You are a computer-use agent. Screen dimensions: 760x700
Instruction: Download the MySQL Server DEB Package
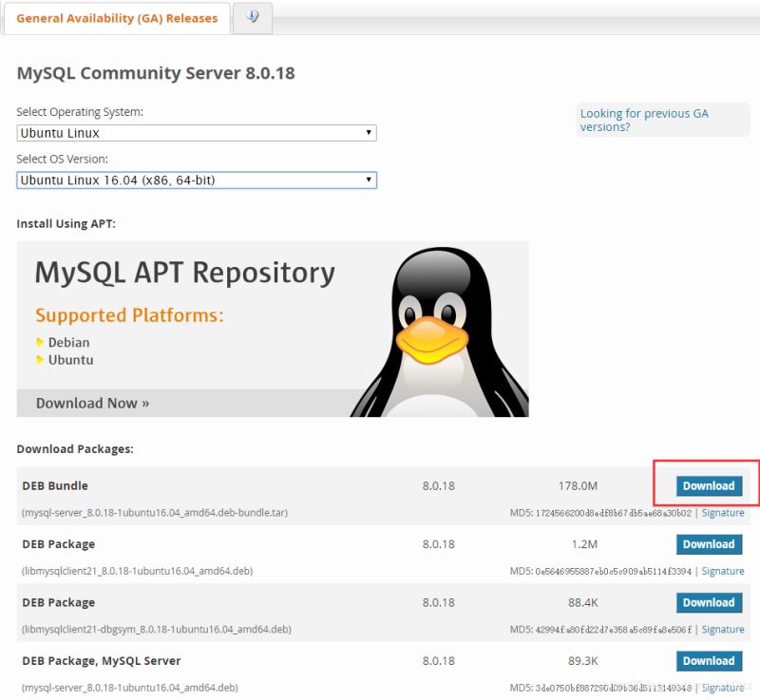709,661
